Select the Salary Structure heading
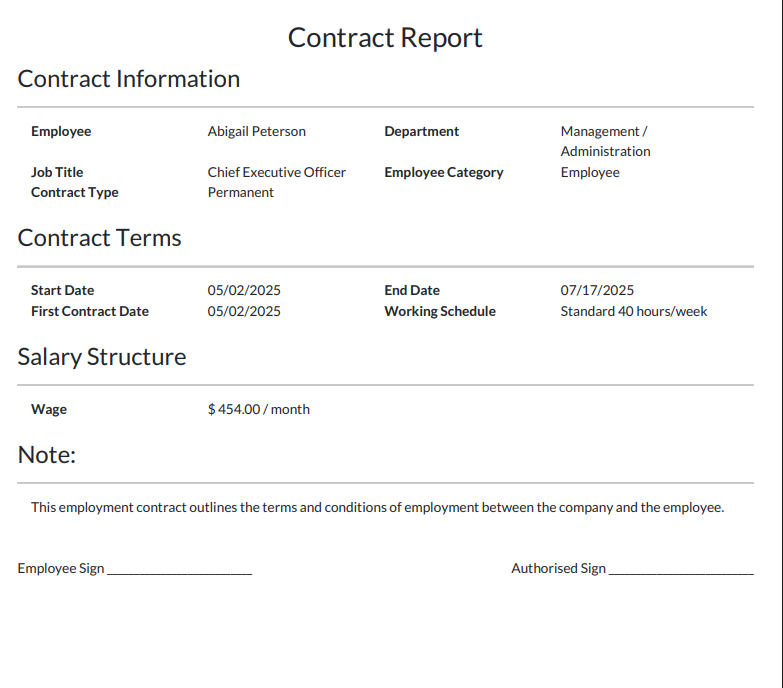The image size is (783, 688). [102, 357]
